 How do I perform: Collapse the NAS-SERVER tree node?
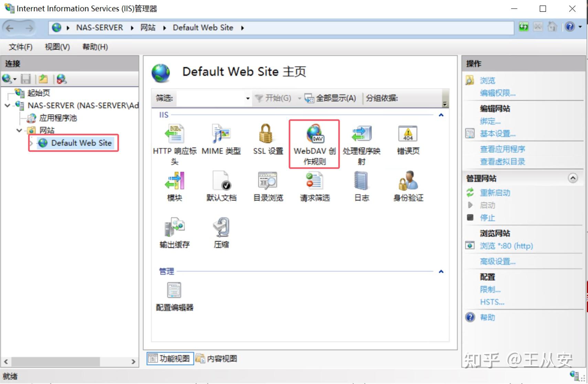8,106
